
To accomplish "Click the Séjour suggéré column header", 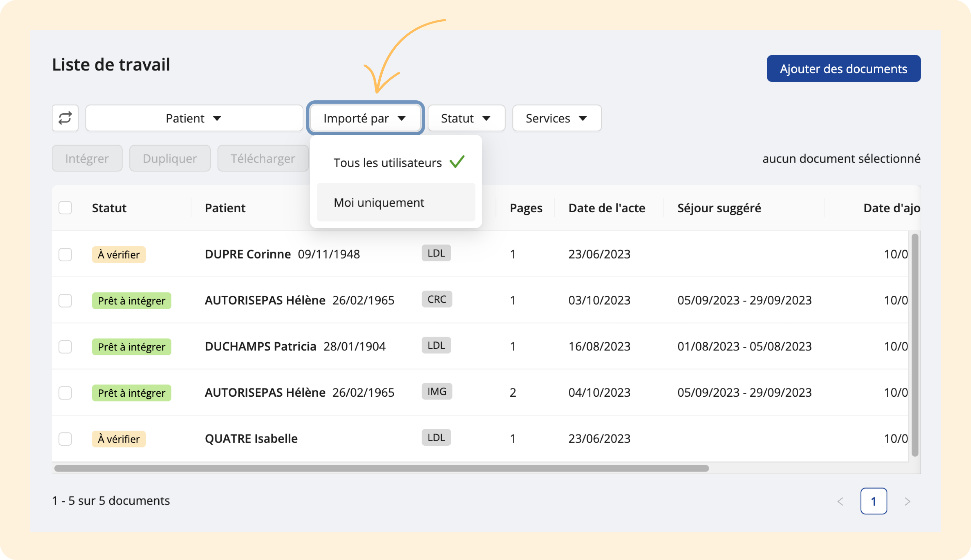I will pos(719,208).
